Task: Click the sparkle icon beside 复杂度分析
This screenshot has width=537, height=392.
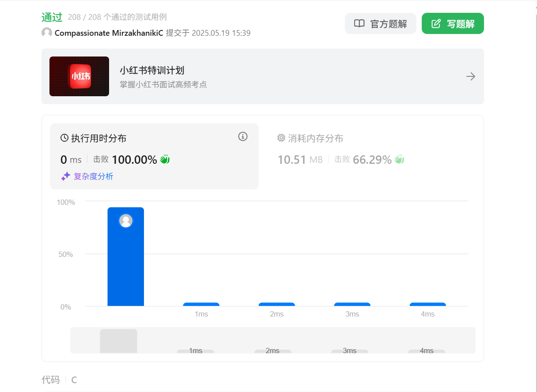Action: pos(66,177)
